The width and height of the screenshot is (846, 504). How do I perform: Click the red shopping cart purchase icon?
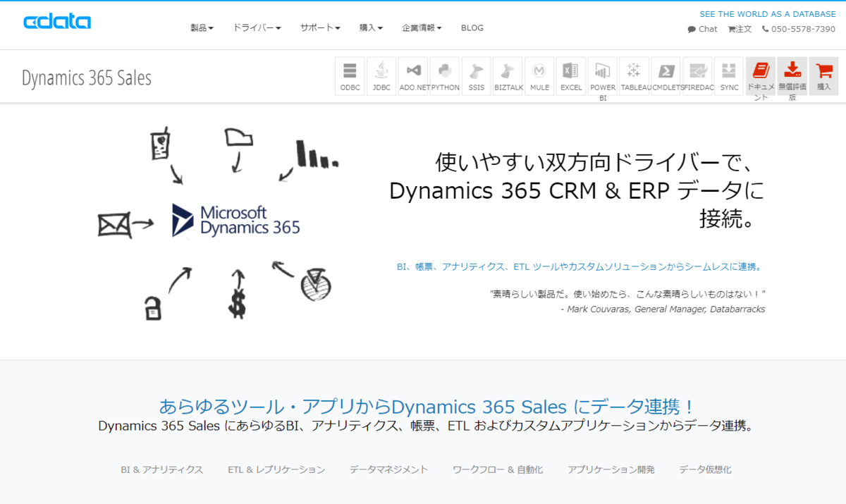click(823, 76)
